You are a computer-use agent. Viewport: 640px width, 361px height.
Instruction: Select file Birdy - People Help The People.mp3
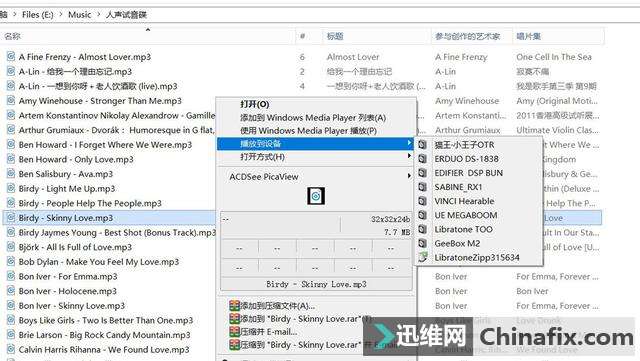pos(90,203)
